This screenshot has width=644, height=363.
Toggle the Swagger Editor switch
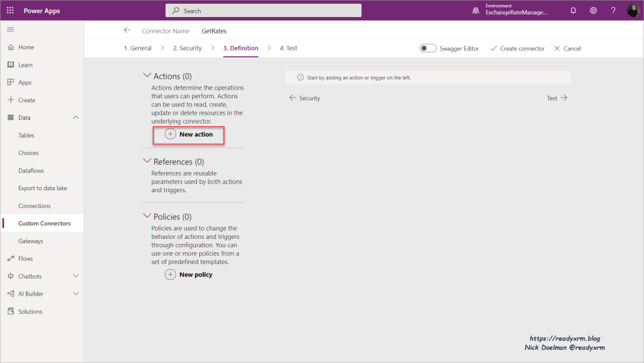click(x=428, y=49)
